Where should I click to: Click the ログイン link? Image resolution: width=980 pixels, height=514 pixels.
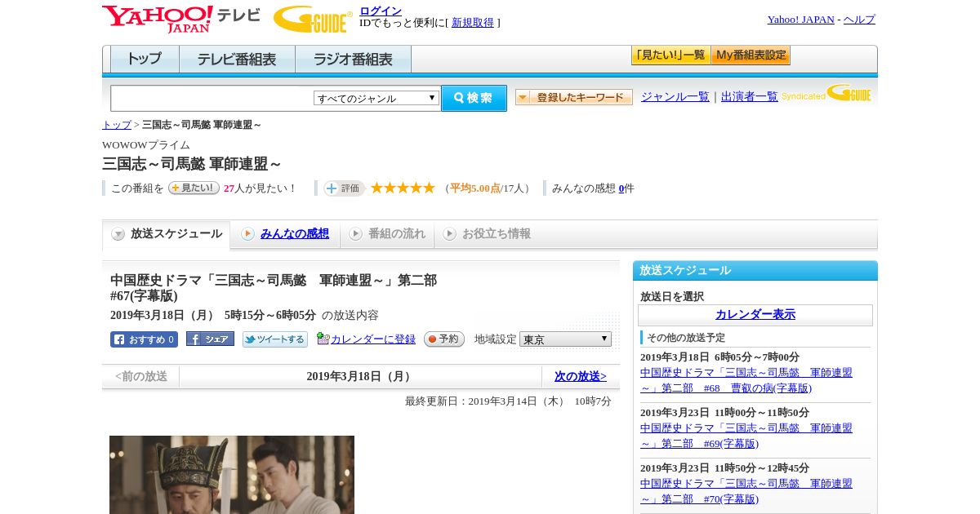[x=381, y=11]
